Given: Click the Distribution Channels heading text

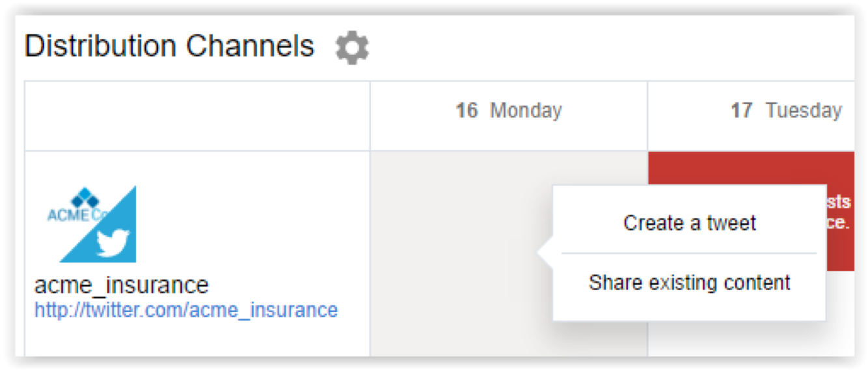Looking at the screenshot, I should [x=169, y=46].
